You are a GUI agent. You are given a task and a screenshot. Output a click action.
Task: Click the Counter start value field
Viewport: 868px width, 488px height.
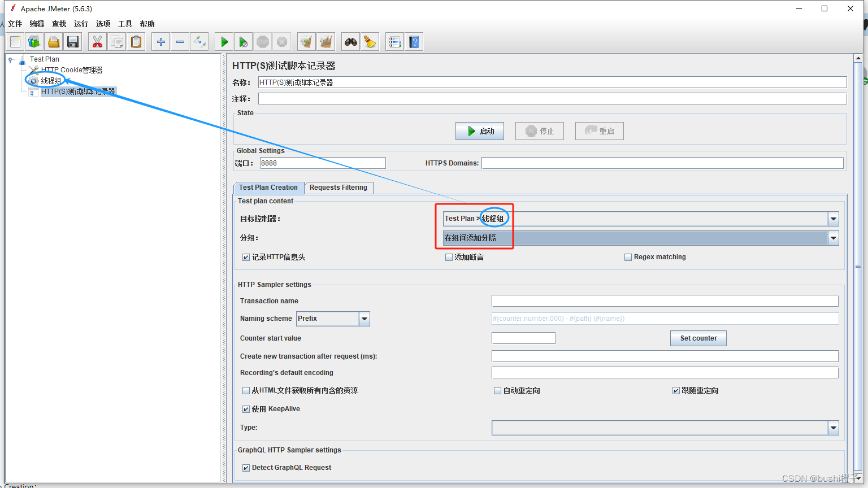(x=523, y=338)
